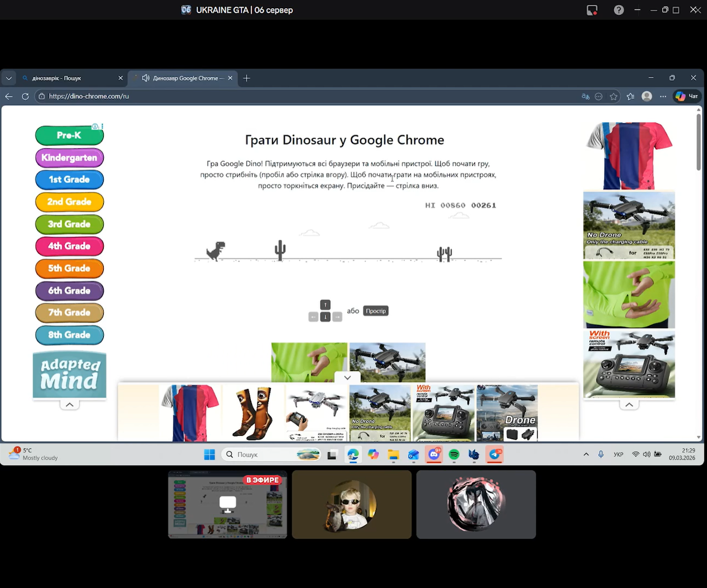The width and height of the screenshot is (707, 588).
Task: Open the 4th Grade button
Action: [x=70, y=246]
